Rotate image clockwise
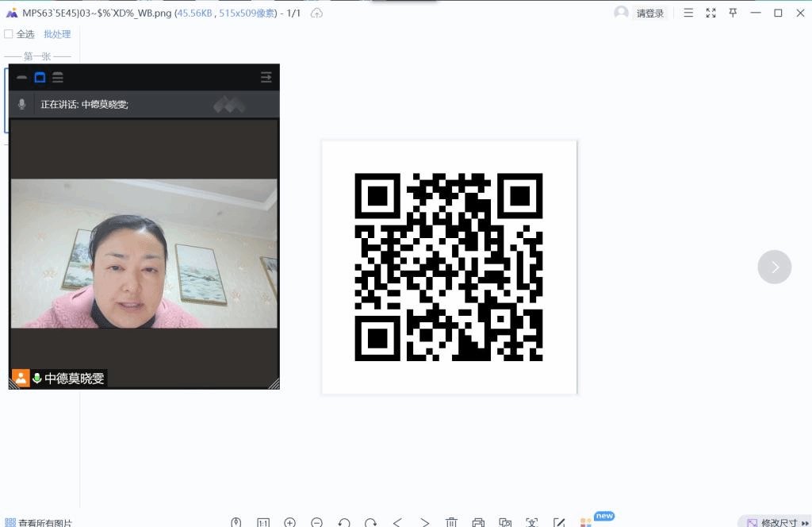Screen dimensions: 812x527 pos(371,522)
